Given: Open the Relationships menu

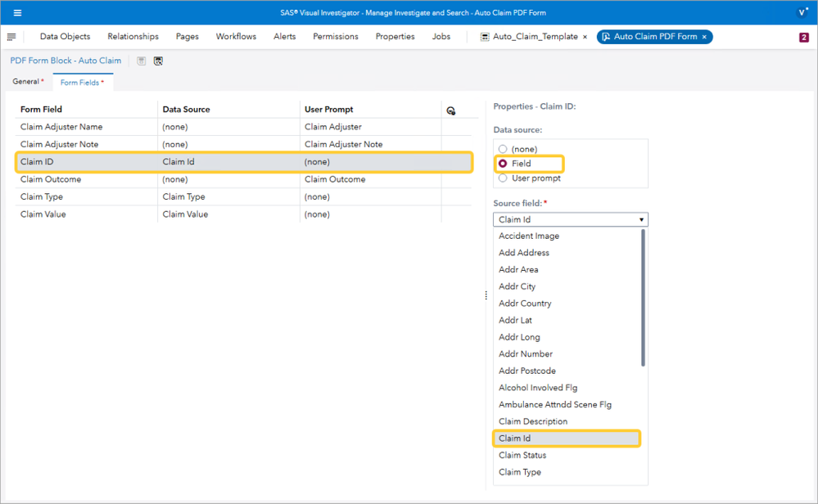Looking at the screenshot, I should coord(133,37).
